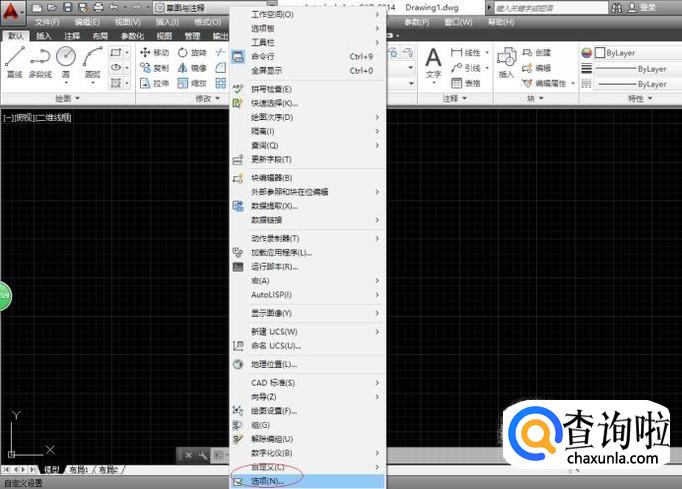Viewport: 682px width, 489px height.
Task: Click the Create block (创建) tool
Action: click(x=537, y=53)
